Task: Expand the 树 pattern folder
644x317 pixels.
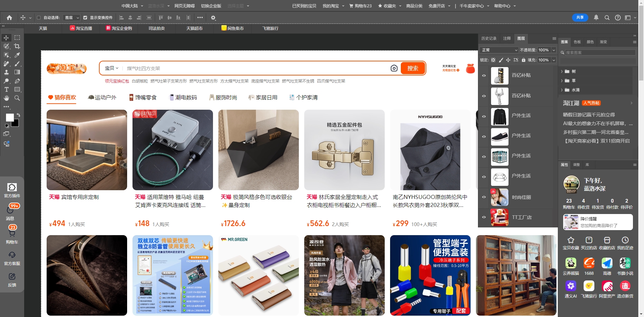Action: click(x=562, y=71)
